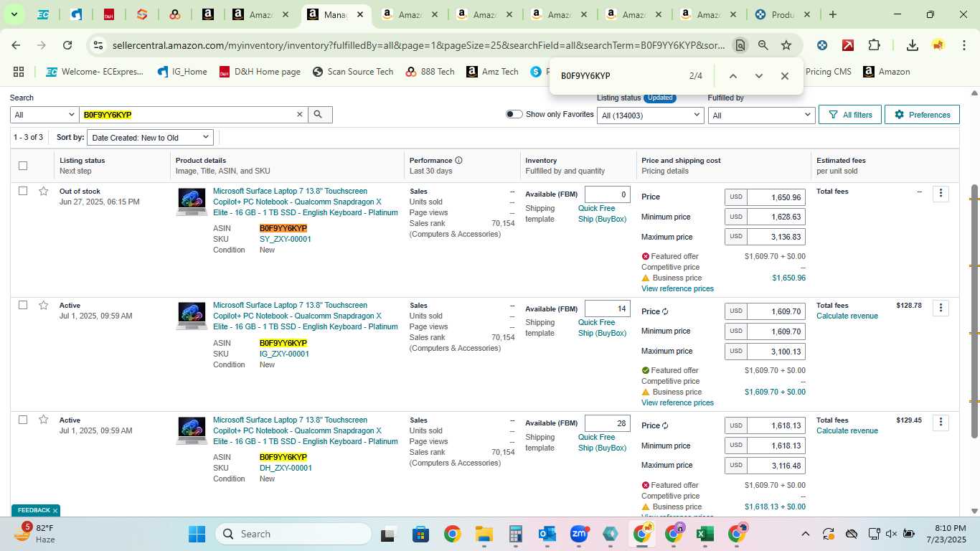Open three-dot menu for DH_ZXY-00001 row

pos(941,423)
